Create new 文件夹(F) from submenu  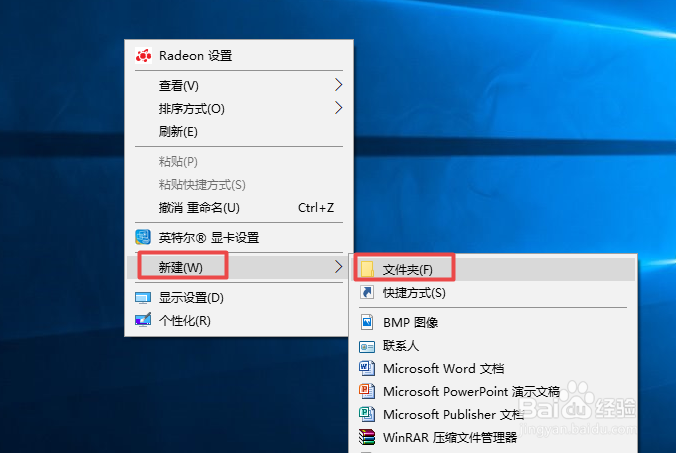pos(495,269)
